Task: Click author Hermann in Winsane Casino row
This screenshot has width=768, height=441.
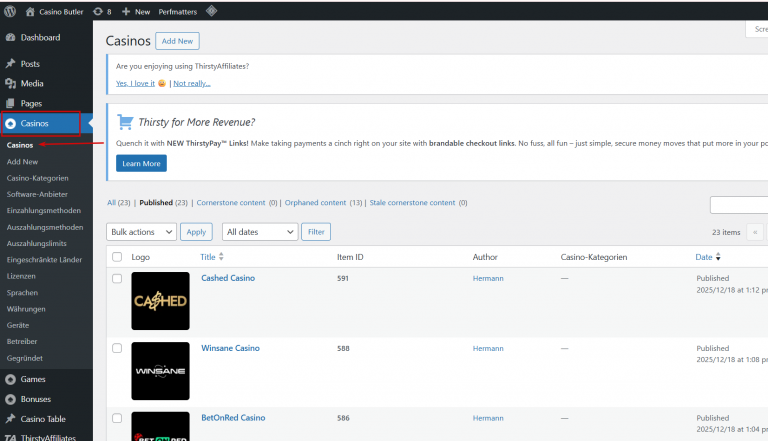Action: [488, 348]
